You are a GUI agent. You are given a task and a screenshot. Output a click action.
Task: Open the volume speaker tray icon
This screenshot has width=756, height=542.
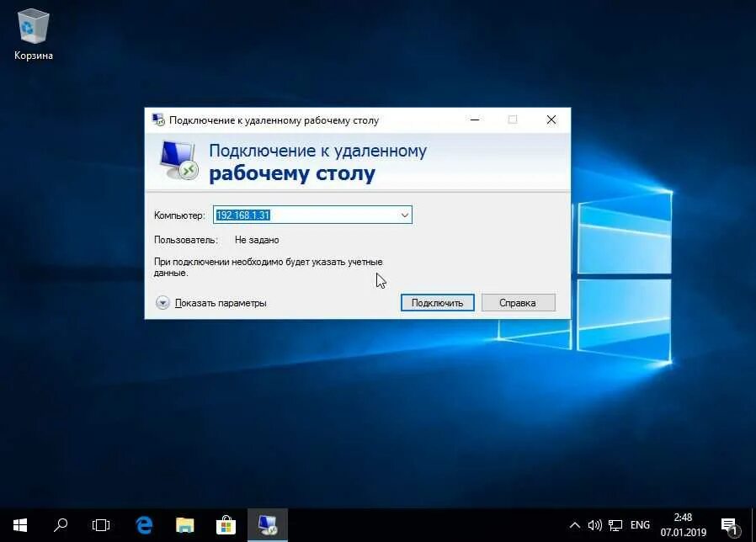tap(595, 525)
